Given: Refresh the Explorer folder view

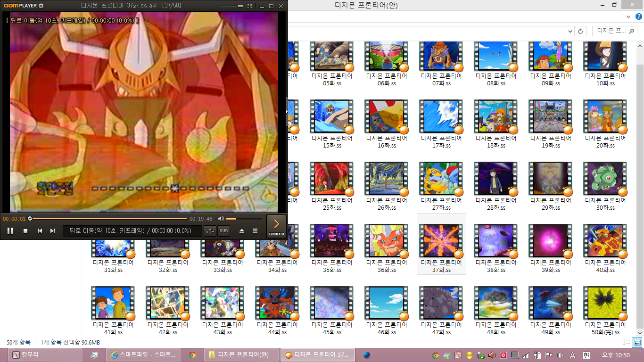Looking at the screenshot, I should coord(581,31).
